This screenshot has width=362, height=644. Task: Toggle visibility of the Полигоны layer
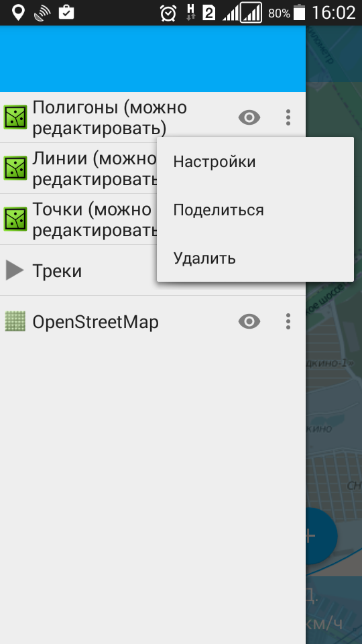249,118
